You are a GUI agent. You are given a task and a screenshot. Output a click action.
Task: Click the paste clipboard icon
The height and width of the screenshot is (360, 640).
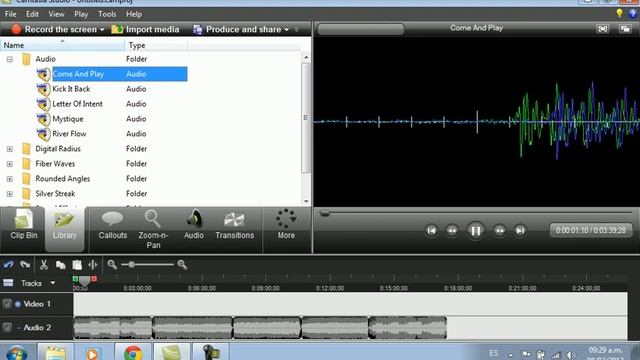[77, 265]
